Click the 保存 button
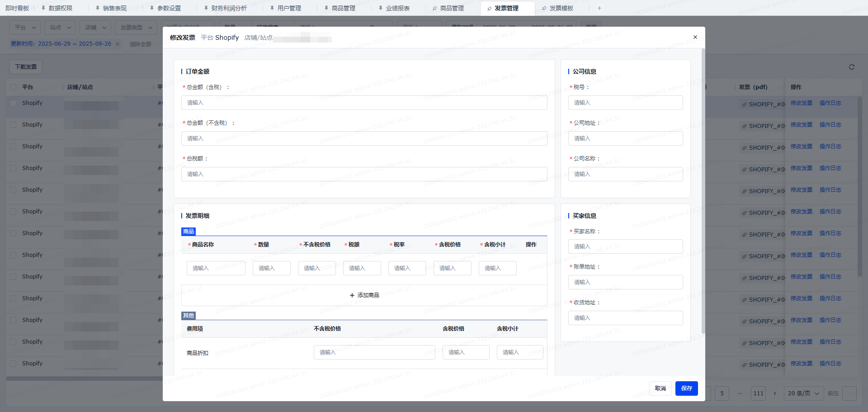This screenshot has height=412, width=868. click(686, 388)
